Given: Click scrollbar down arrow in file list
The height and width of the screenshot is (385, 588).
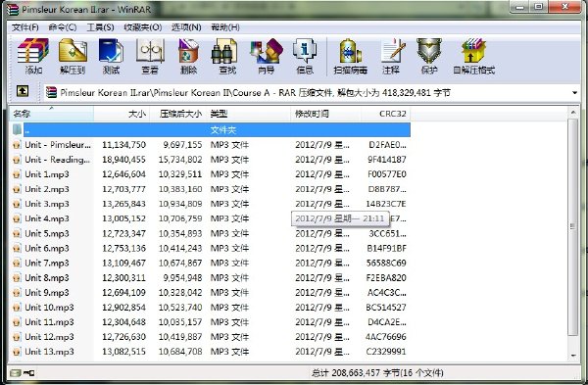Looking at the screenshot, I should click(x=573, y=356).
